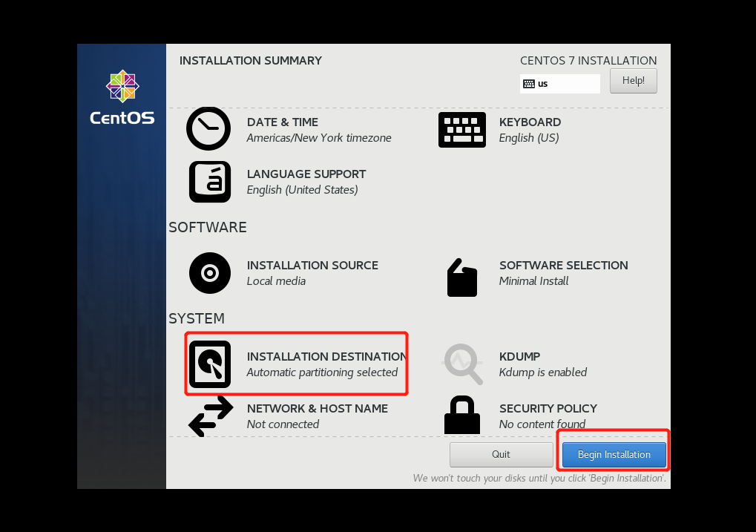The width and height of the screenshot is (756, 532).
Task: Click 'Americas/New York timezone' text
Action: click(319, 138)
